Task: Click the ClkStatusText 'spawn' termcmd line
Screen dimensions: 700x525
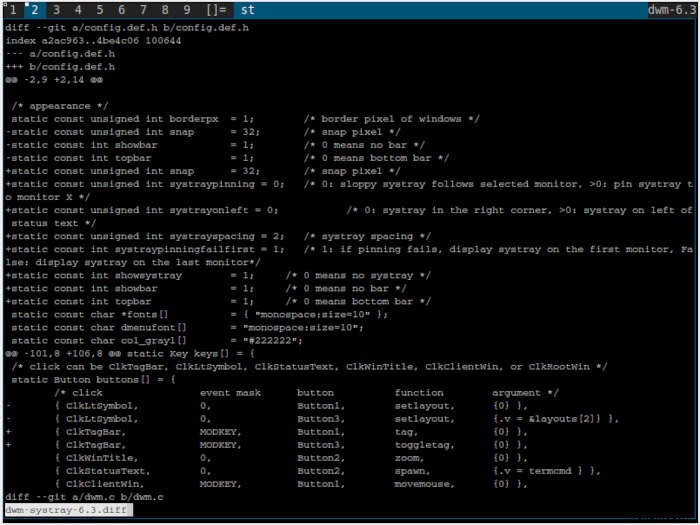Action: [x=328, y=471]
